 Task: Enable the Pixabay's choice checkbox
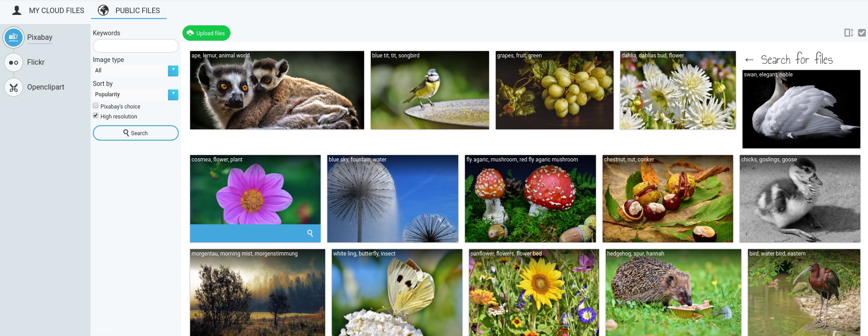point(96,106)
